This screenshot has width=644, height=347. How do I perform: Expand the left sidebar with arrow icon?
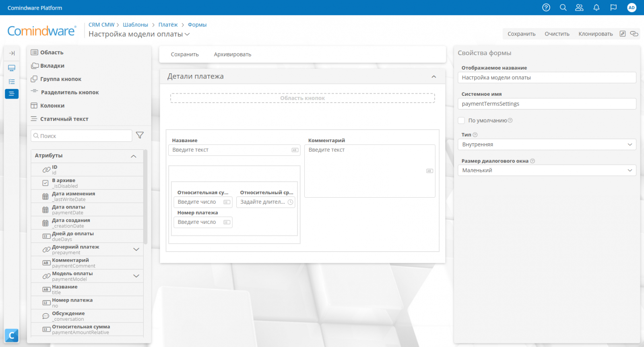(12, 53)
